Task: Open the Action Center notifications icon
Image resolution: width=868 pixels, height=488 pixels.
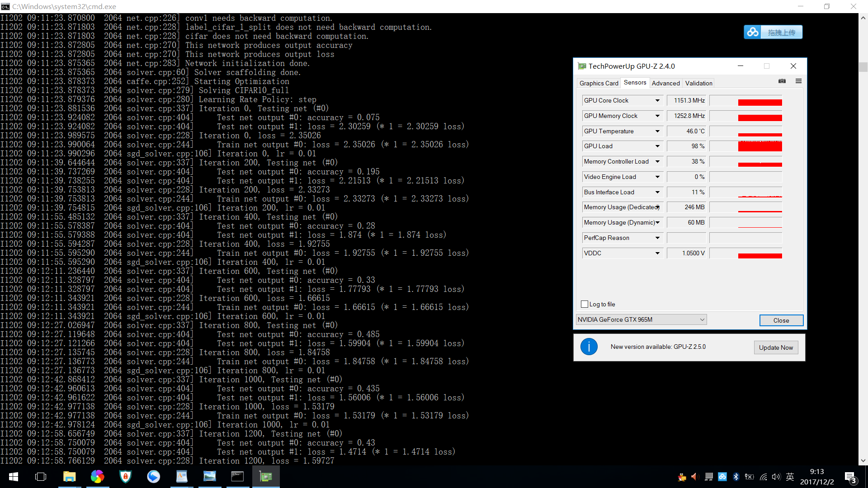Action: pos(849,477)
